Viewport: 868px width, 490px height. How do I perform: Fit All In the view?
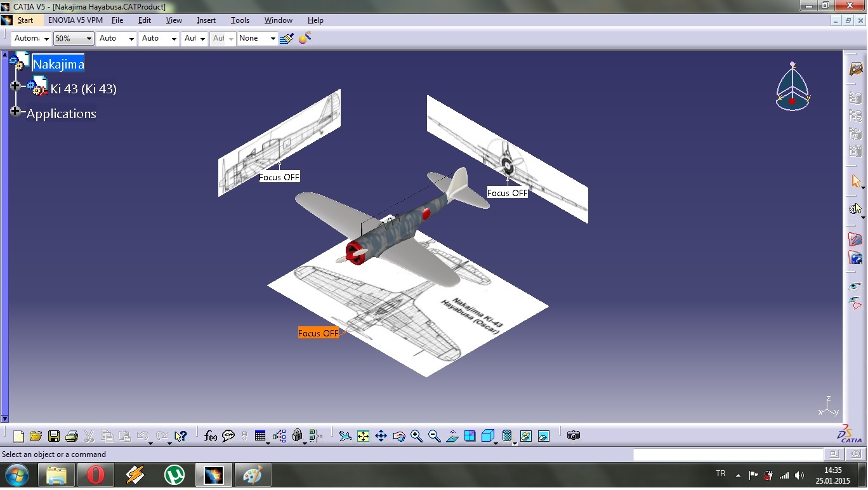tap(363, 436)
